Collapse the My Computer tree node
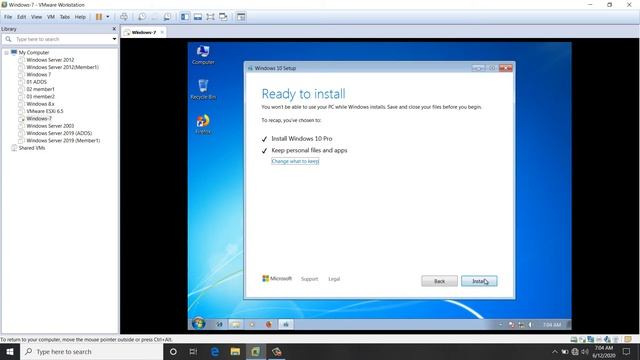The height and width of the screenshot is (360, 640). click(x=7, y=53)
